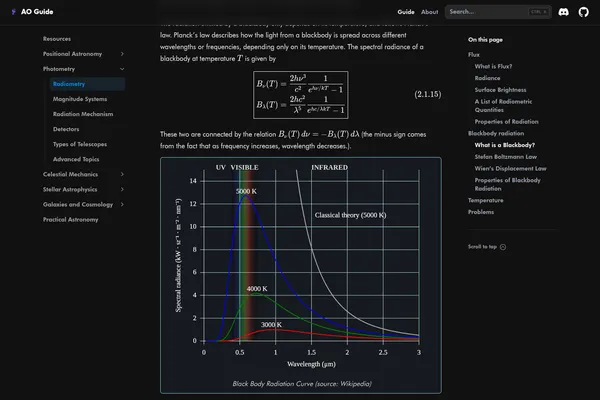The width and height of the screenshot is (600, 400).
Task: Expand the Stellar Astrophysics chevron
Action: pyautogui.click(x=122, y=189)
